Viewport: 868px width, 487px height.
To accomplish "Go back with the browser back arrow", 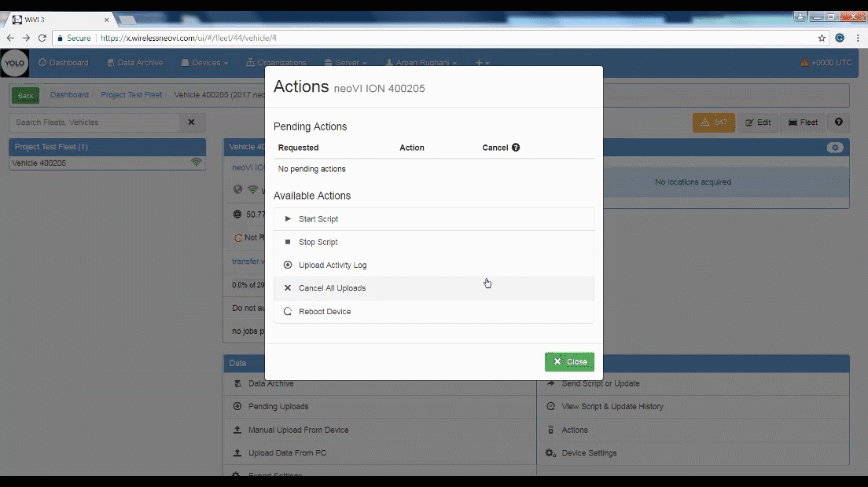I will (x=10, y=38).
